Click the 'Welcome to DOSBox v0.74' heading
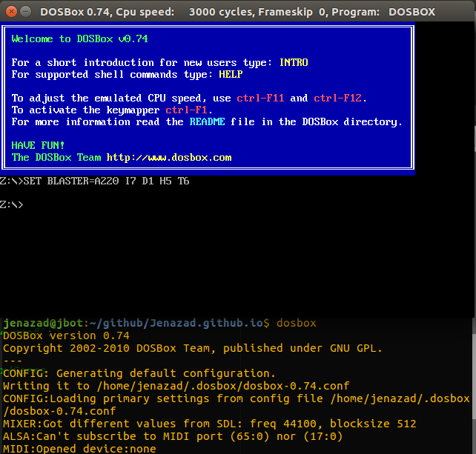The image size is (476, 454). [79, 39]
